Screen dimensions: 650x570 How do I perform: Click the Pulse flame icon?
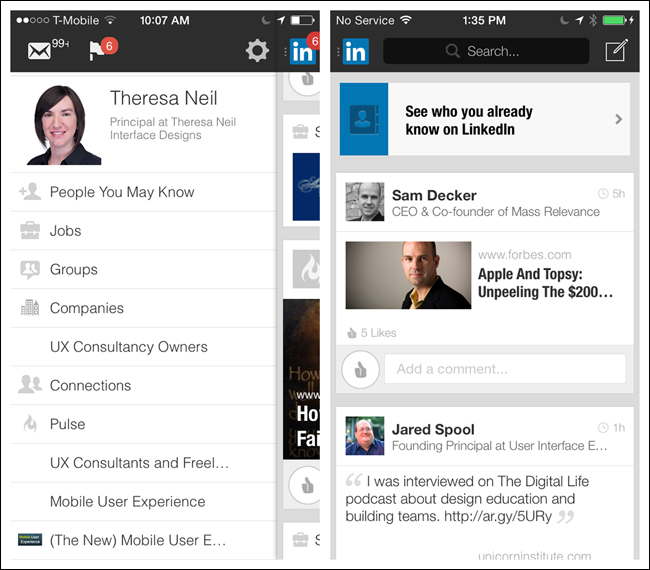click(30, 423)
